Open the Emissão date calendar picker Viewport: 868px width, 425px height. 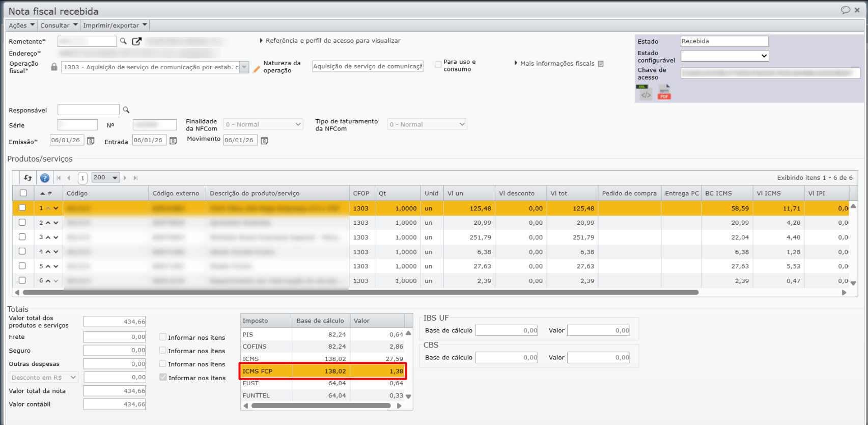pos(91,141)
